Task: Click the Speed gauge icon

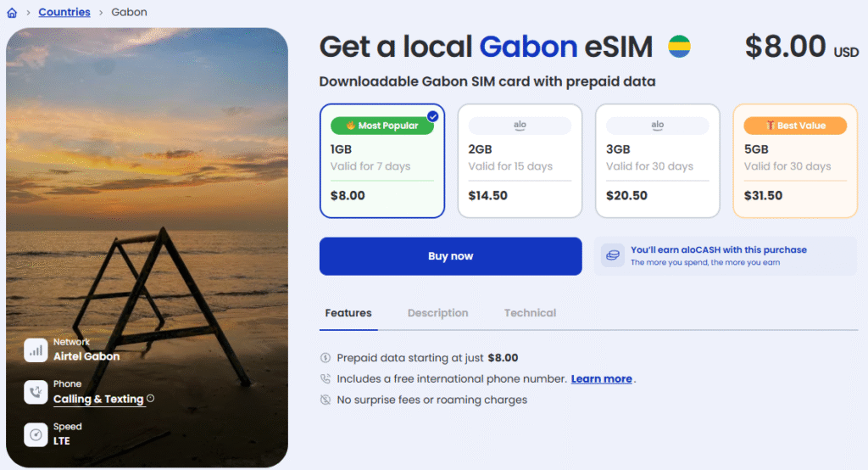Action: pos(36,434)
